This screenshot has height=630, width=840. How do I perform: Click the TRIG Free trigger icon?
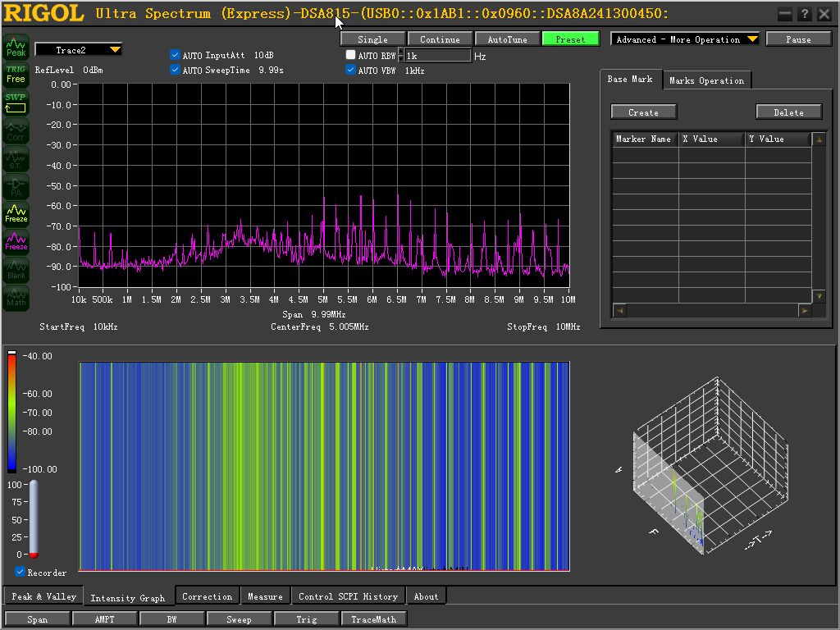tap(16, 75)
